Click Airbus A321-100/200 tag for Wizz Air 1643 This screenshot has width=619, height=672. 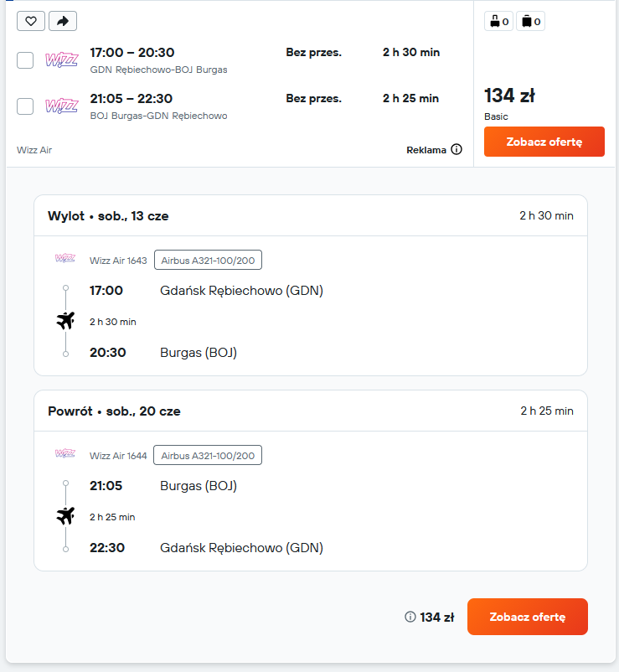[208, 260]
